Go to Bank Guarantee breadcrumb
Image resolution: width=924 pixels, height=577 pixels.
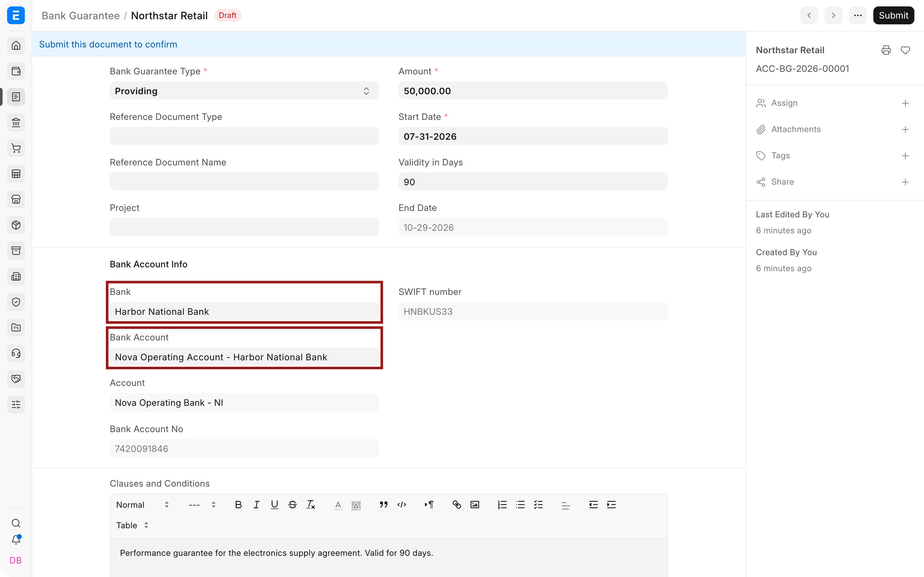81,15
